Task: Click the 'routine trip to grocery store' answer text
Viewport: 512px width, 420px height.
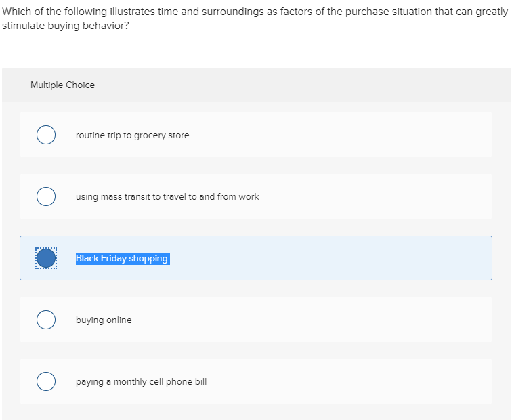Action: 132,135
